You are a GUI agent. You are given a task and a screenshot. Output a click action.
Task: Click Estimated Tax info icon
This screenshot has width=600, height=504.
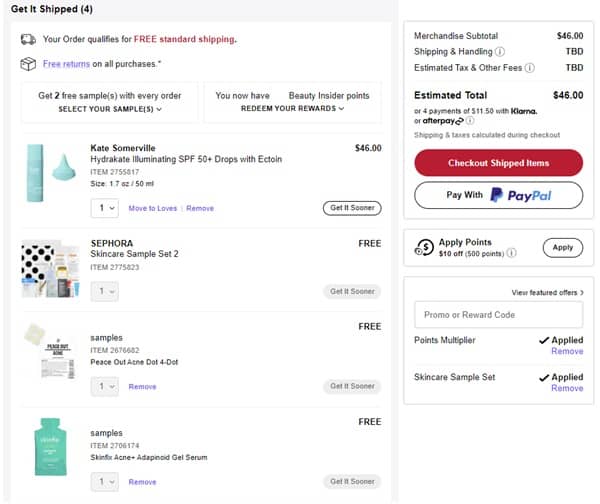tap(529, 68)
